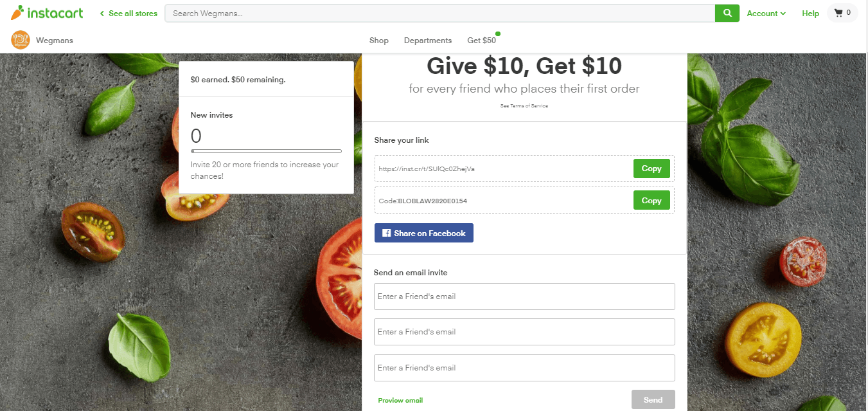The width and height of the screenshot is (868, 411).
Task: Click the back chevron beside See all stores
Action: click(102, 14)
